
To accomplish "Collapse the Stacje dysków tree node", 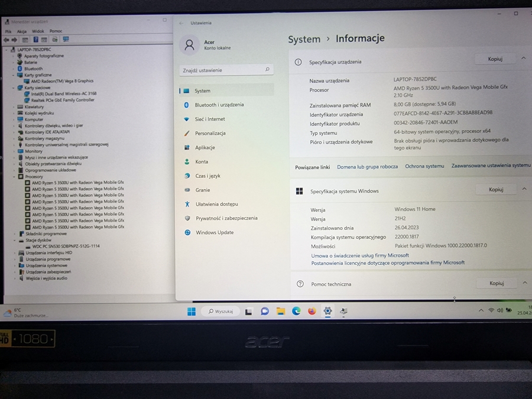I will [15, 240].
